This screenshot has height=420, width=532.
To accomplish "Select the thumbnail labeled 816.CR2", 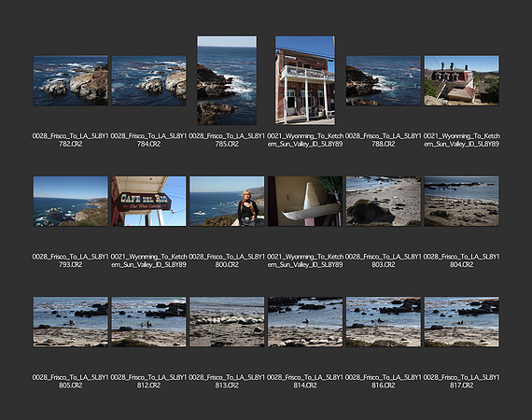I will point(383,322).
